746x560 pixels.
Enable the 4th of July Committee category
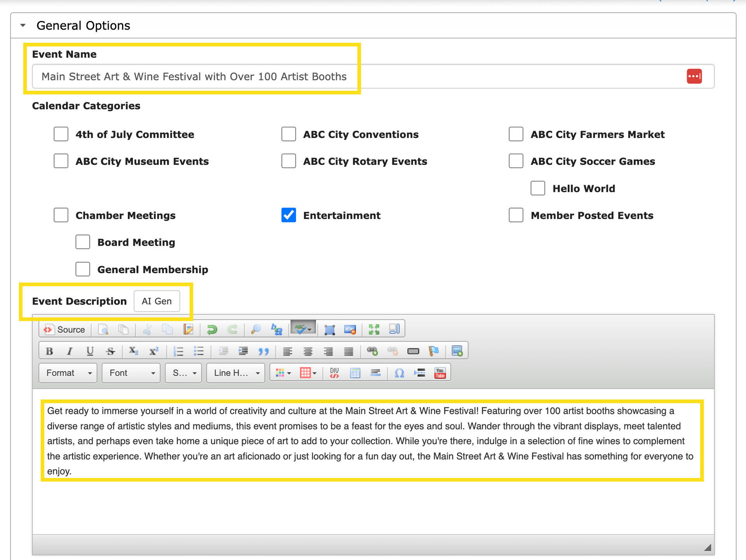click(61, 134)
